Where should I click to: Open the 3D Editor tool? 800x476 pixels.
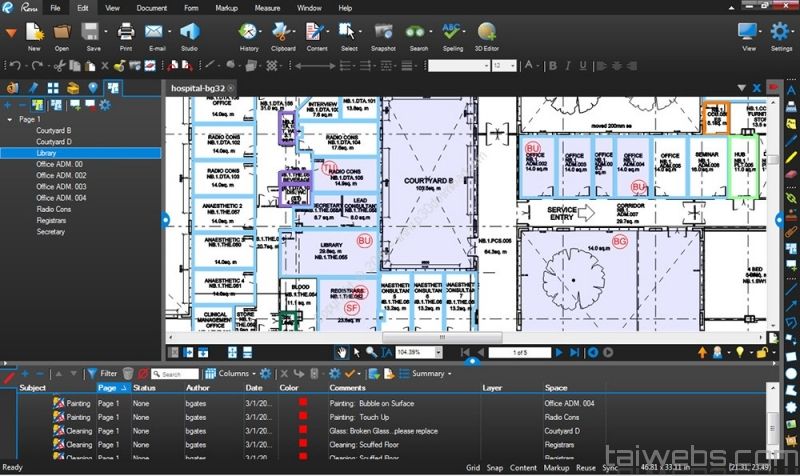[487, 33]
